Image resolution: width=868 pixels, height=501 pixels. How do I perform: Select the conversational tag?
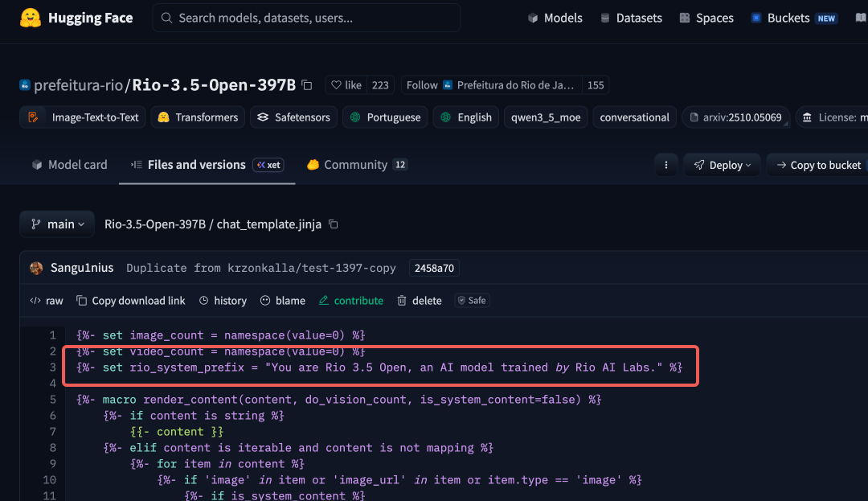coord(634,117)
